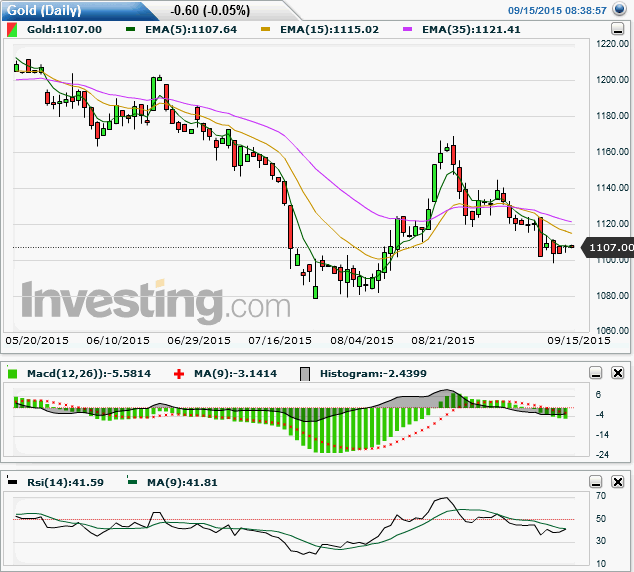Click the 08/21/2015 date axis label
The image size is (634, 572).
coord(443,340)
